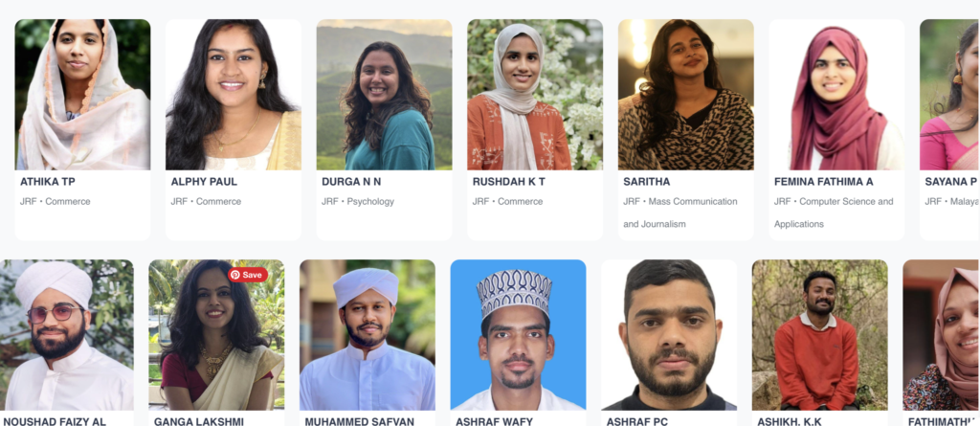Viewport: 980px width, 426px height.
Task: Click the Pinterest Save button
Action: coord(248,276)
